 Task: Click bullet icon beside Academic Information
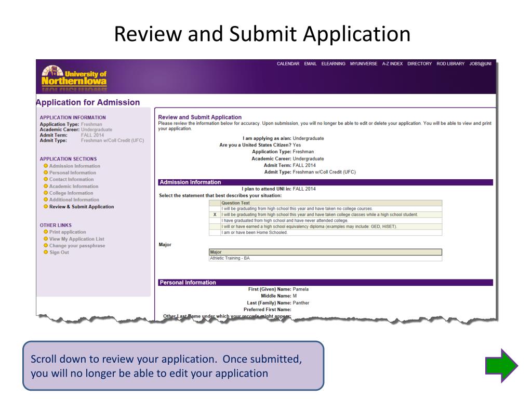point(46,186)
